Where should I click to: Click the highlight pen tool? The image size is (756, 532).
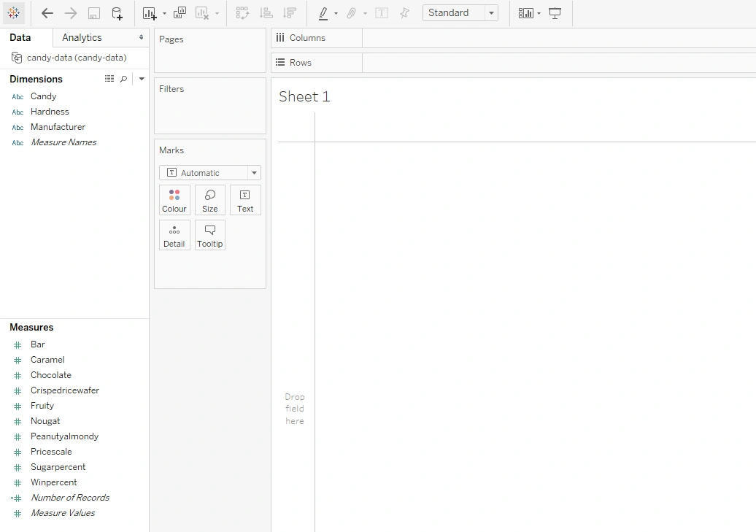pyautogui.click(x=323, y=13)
